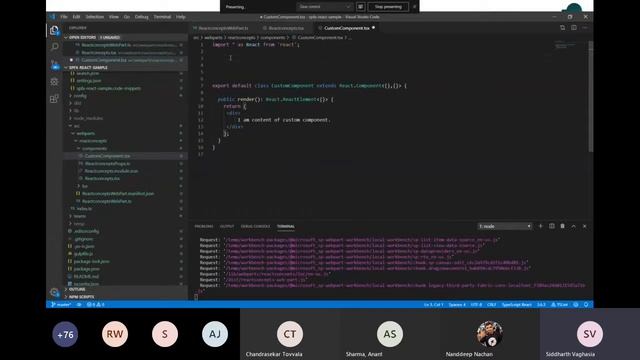The image size is (640, 360).
Task: Select Chandrasekar Tovvala participant tile
Action: (x=290, y=334)
